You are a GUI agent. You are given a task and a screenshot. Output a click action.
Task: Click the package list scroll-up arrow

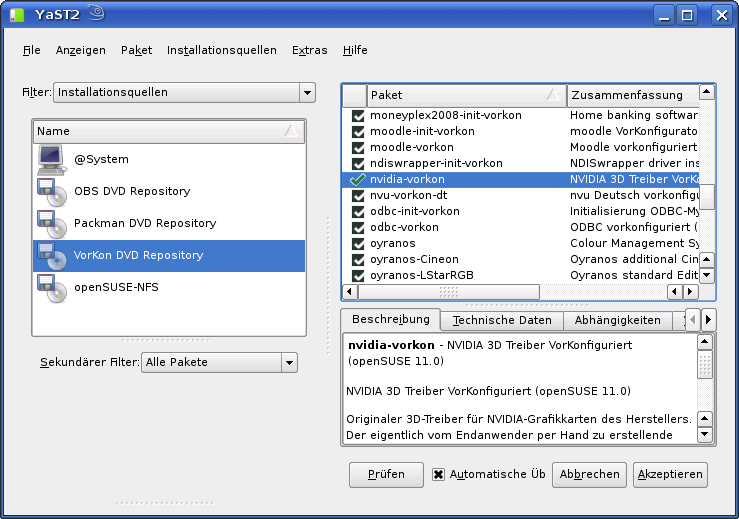coord(706,92)
